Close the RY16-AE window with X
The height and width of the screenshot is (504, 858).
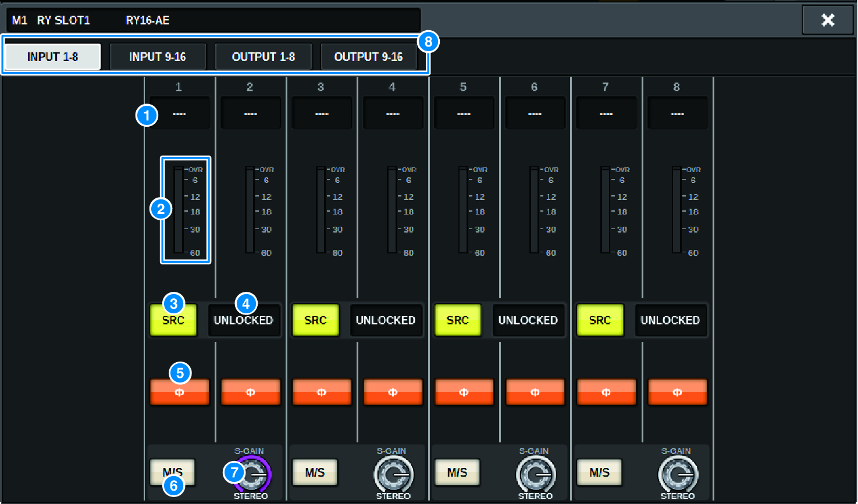pos(827,20)
